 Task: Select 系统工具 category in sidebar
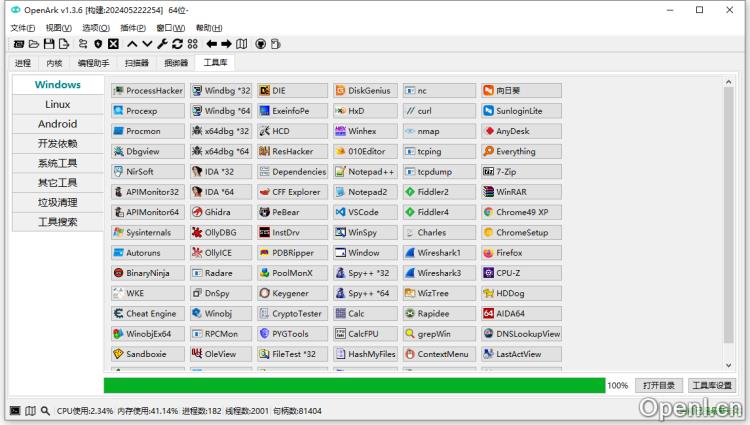point(58,163)
